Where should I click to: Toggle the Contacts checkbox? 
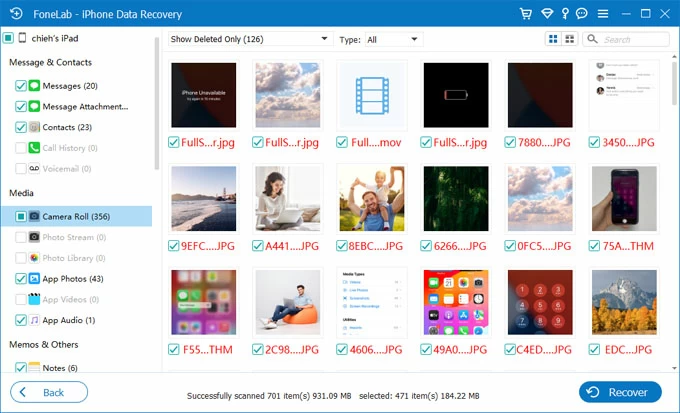click(x=21, y=128)
